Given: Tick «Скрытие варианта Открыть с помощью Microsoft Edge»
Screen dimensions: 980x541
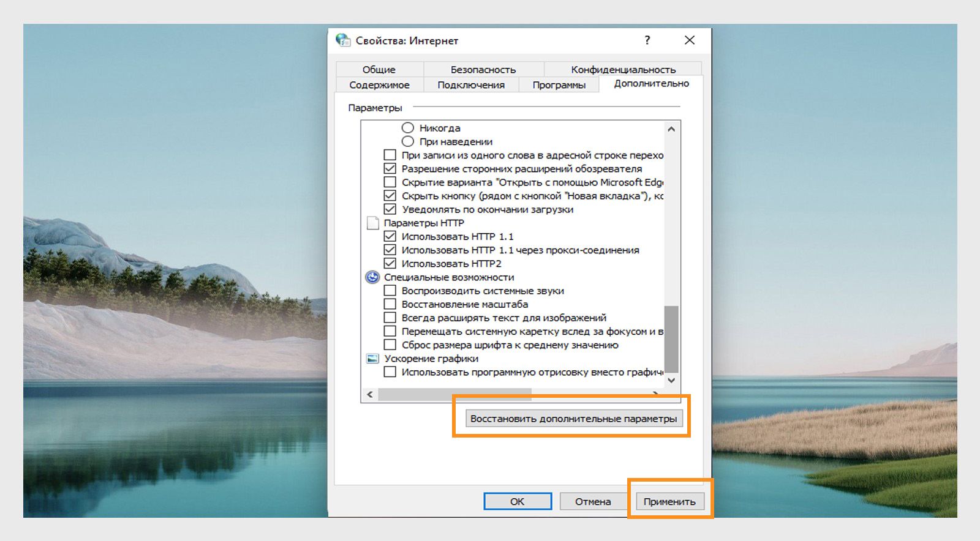Looking at the screenshot, I should coord(390,182).
